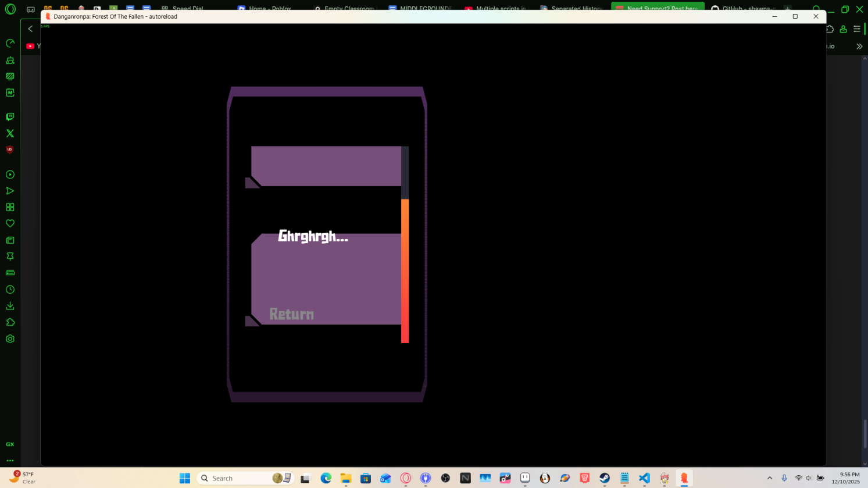Open Twitch in the Opera GX sidebar
868x488 pixels.
pyautogui.click(x=10, y=117)
